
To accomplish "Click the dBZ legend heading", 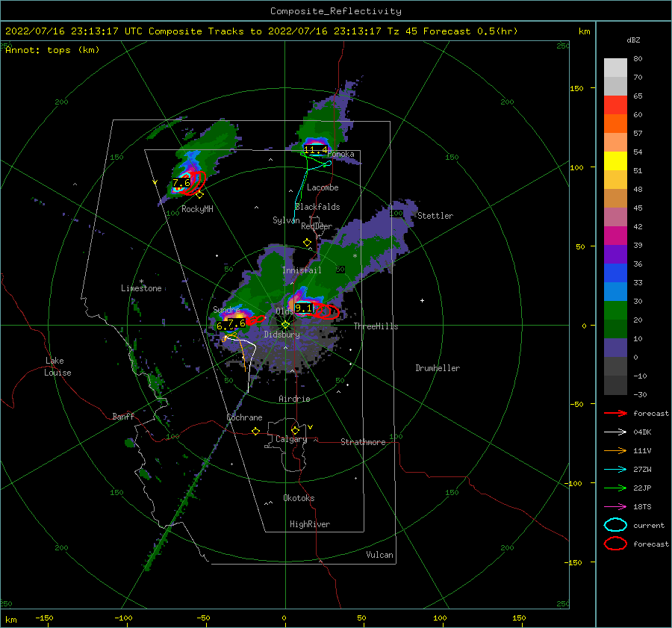I will pyautogui.click(x=633, y=40).
